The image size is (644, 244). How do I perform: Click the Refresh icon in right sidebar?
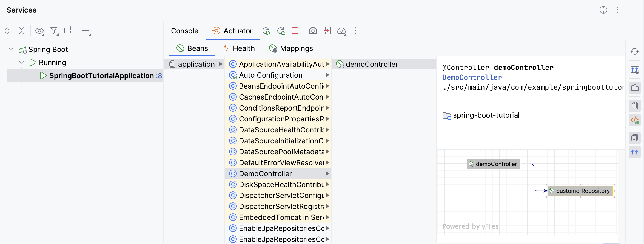tap(635, 51)
